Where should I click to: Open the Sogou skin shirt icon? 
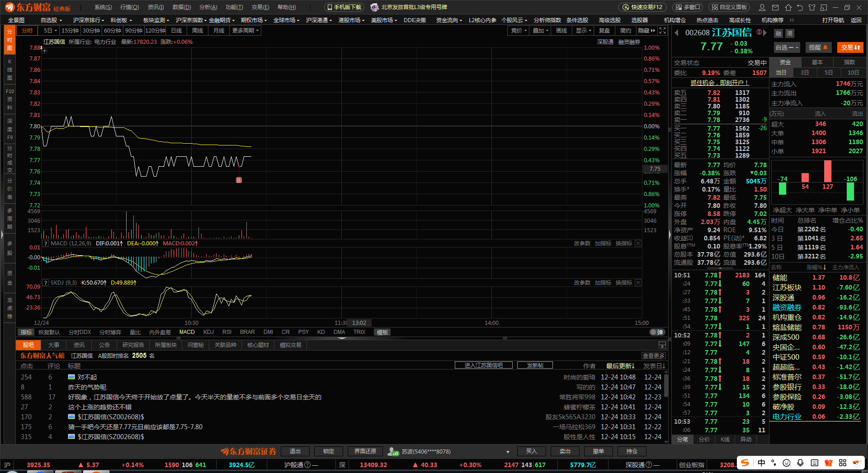829,463
